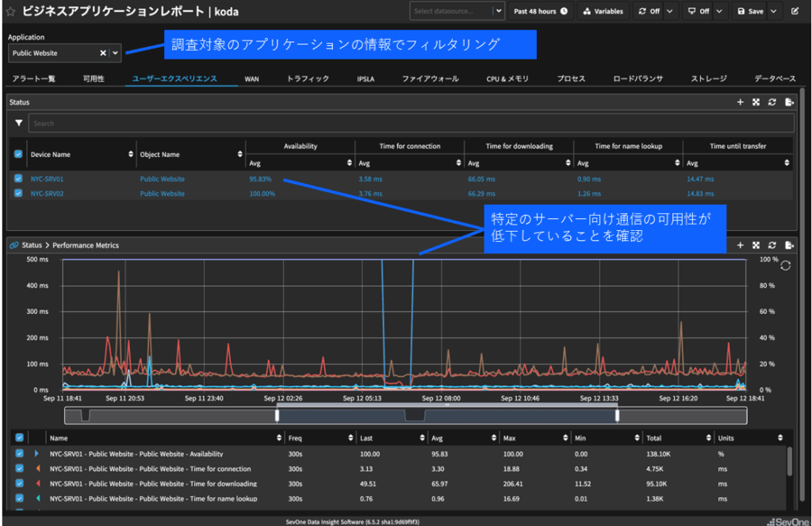Export the Performance Metrics panel
This screenshot has height=526, width=812.
point(789,246)
